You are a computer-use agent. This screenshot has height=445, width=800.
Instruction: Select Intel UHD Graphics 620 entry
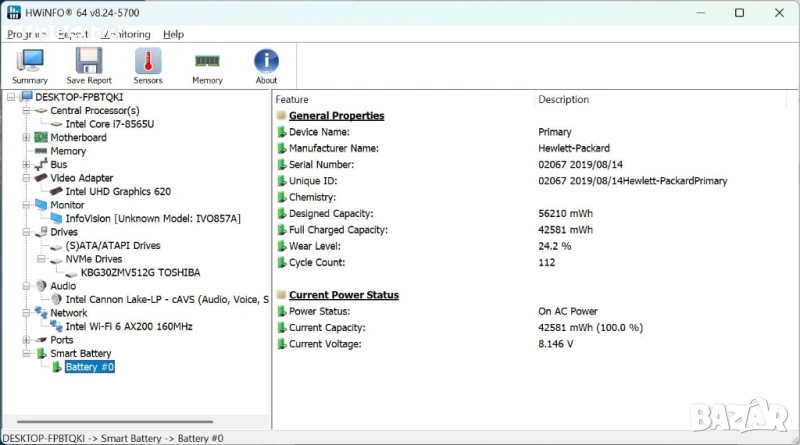point(117,191)
